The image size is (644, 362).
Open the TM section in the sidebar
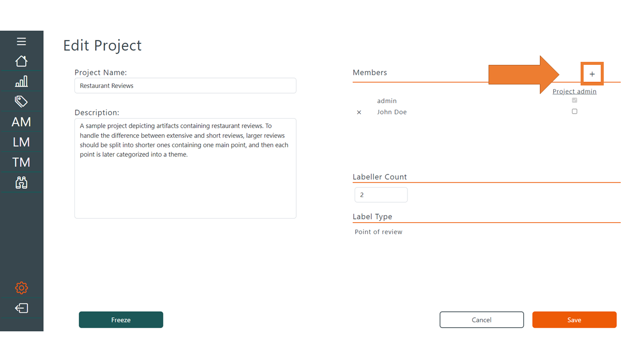point(21,162)
